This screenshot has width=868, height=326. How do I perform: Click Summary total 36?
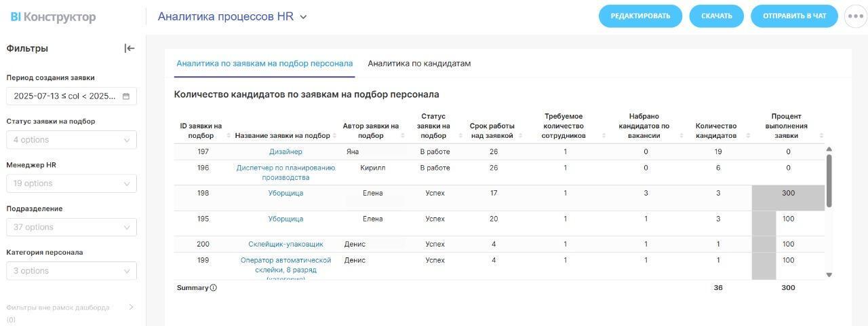[718, 288]
